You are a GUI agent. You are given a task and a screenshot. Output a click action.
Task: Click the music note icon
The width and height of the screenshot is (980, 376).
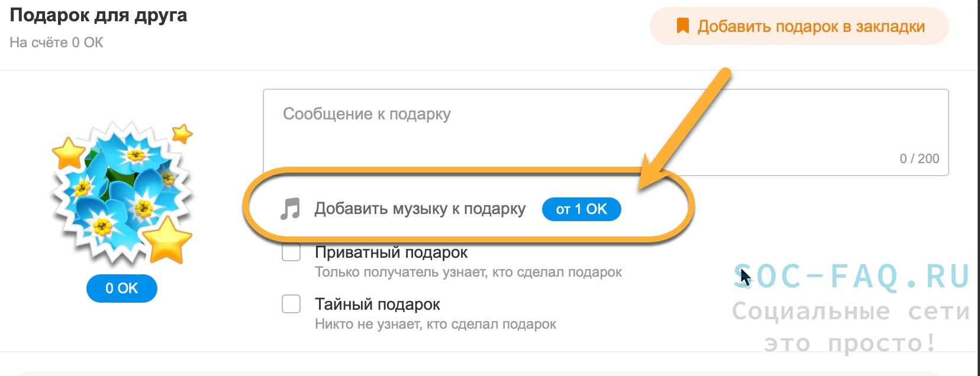290,209
